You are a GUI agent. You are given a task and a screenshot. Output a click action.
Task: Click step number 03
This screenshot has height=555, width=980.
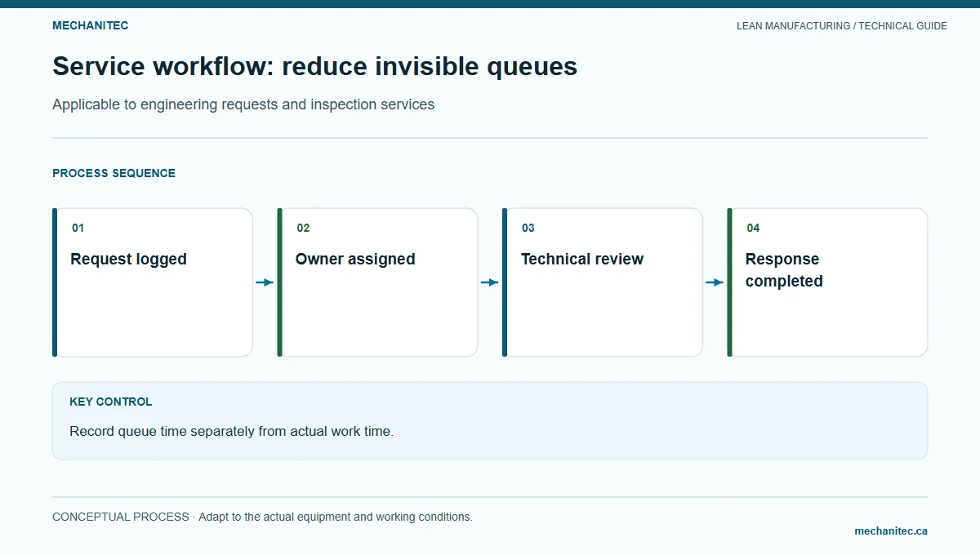pos(528,228)
